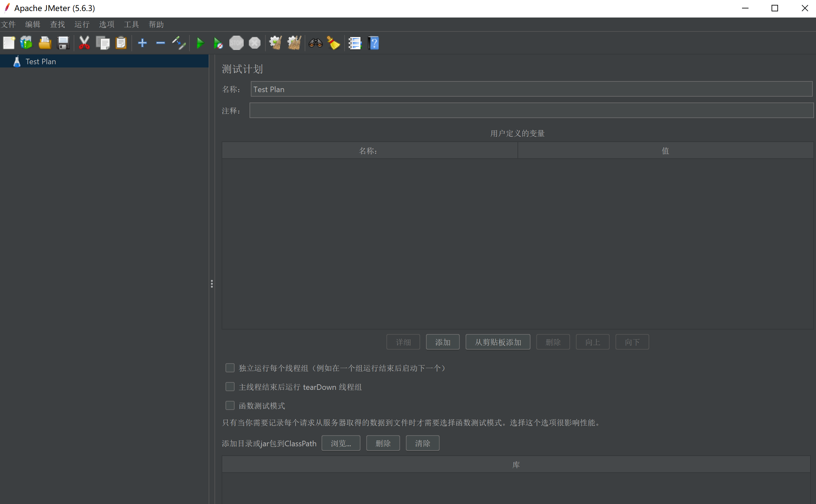Expand all nodes with the plus icon
Image resolution: width=816 pixels, height=504 pixels.
coord(142,43)
